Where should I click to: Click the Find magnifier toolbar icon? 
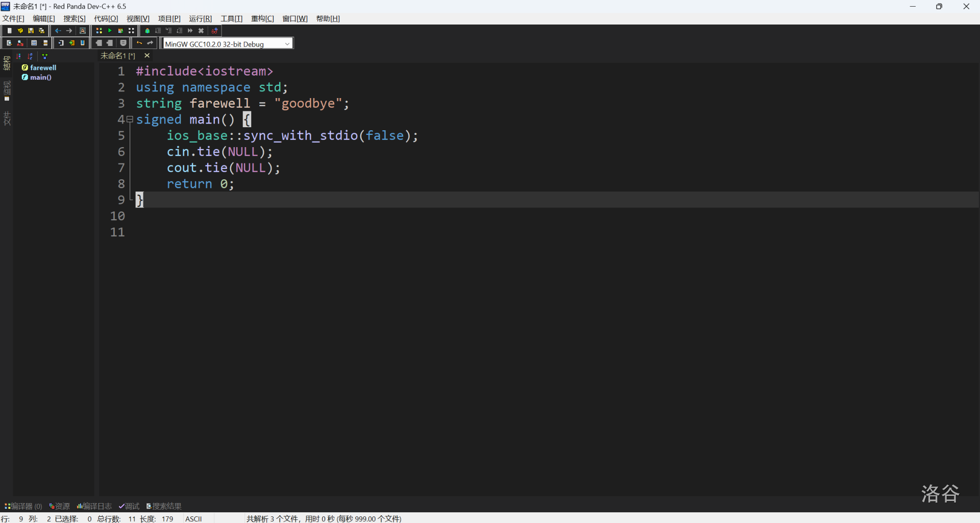[x=9, y=43]
